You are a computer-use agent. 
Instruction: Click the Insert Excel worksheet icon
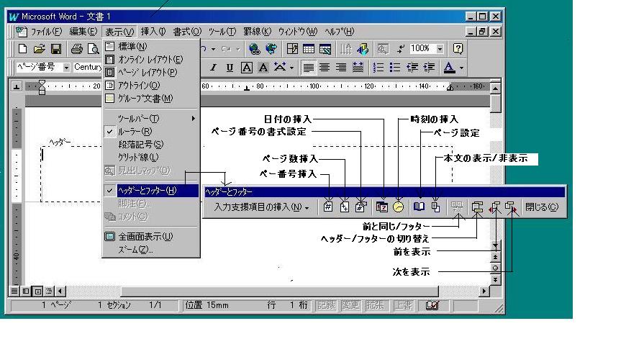click(x=325, y=49)
